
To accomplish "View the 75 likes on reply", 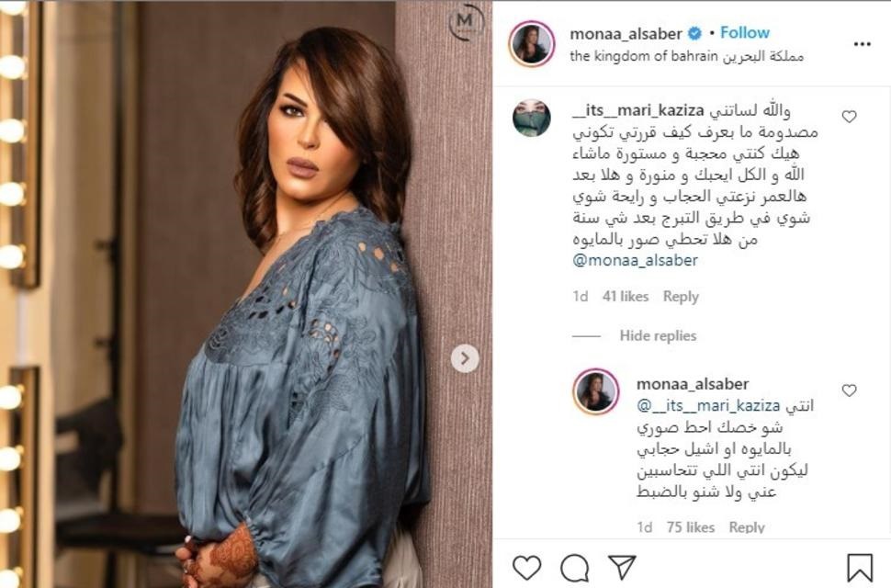I will [x=691, y=527].
